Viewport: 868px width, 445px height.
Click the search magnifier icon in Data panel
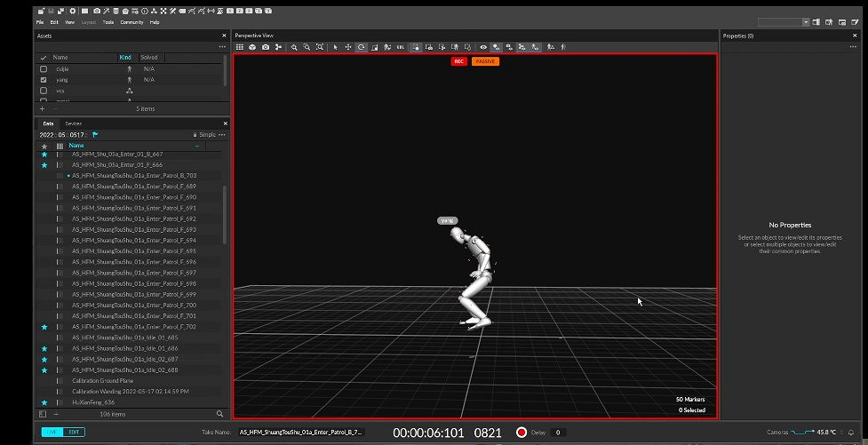click(x=219, y=414)
